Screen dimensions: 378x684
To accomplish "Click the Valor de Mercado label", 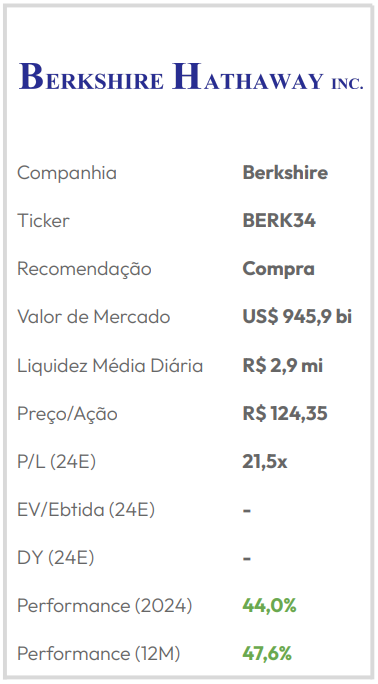I will [x=93, y=317].
